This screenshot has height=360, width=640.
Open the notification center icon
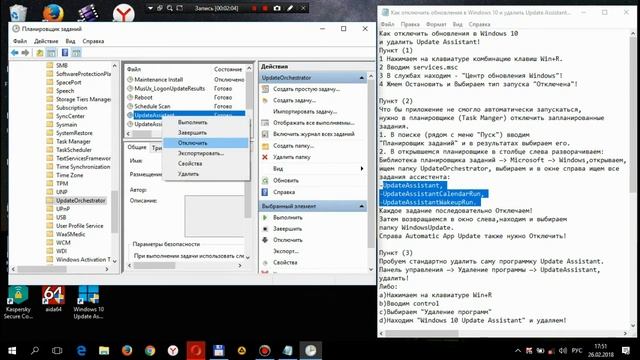[x=626, y=351]
